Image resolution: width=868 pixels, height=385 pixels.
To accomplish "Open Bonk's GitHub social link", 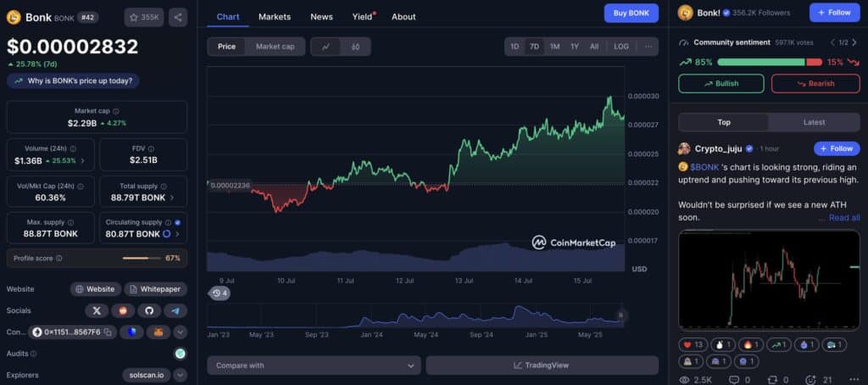I will coord(149,310).
